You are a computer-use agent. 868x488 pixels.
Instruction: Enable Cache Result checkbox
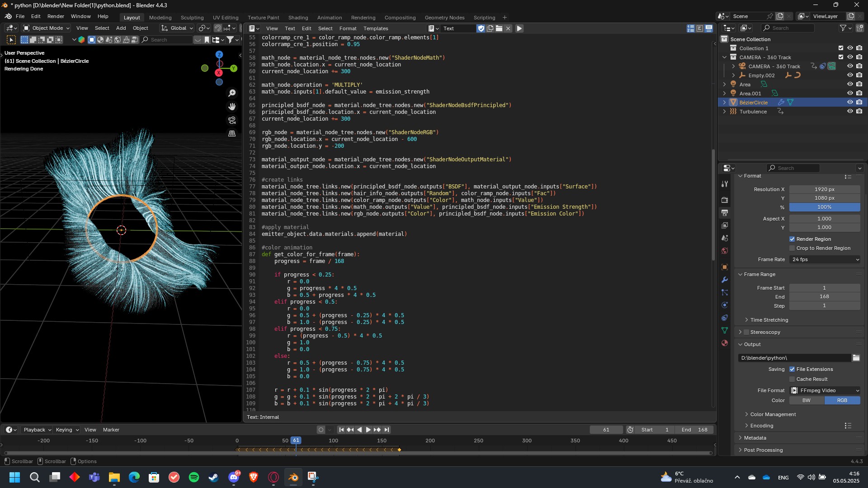click(792, 379)
